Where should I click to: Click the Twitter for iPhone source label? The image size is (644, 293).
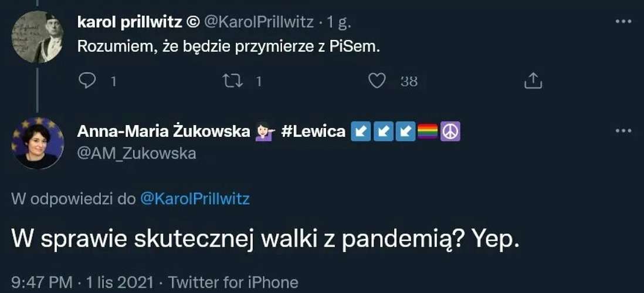(233, 282)
